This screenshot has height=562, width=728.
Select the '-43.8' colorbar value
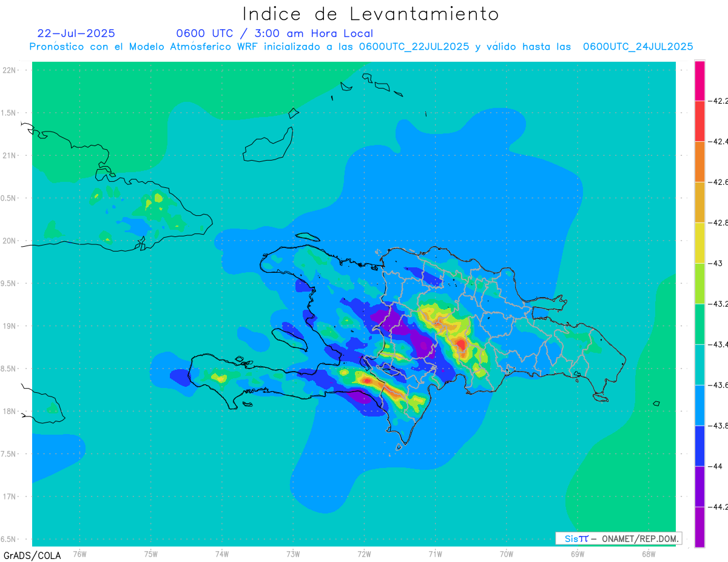[718, 426]
